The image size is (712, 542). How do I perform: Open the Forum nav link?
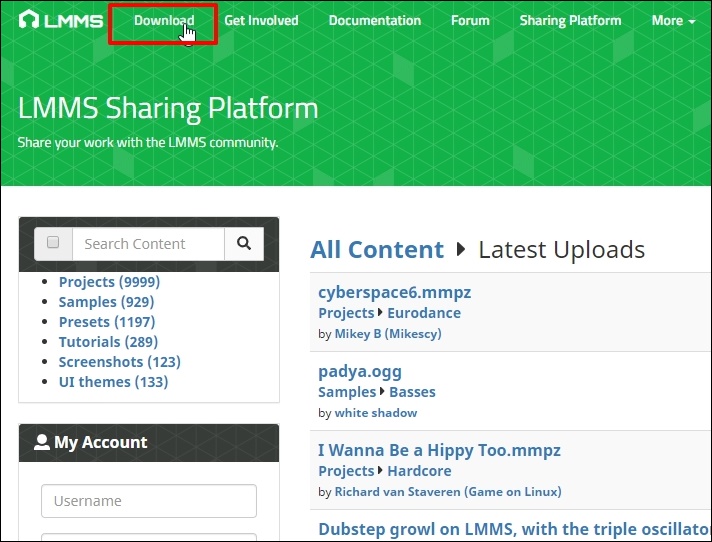pyautogui.click(x=470, y=20)
